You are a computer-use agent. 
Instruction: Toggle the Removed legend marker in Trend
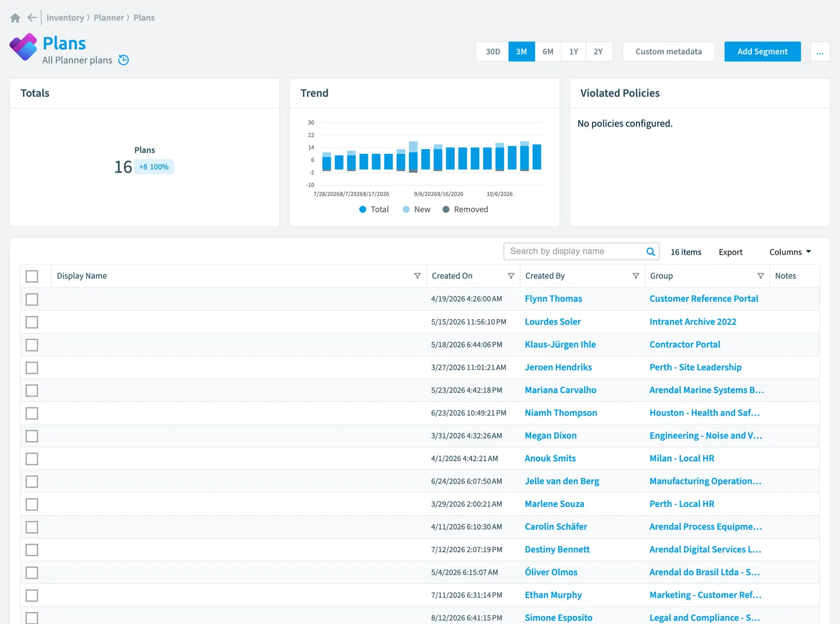pyautogui.click(x=446, y=209)
